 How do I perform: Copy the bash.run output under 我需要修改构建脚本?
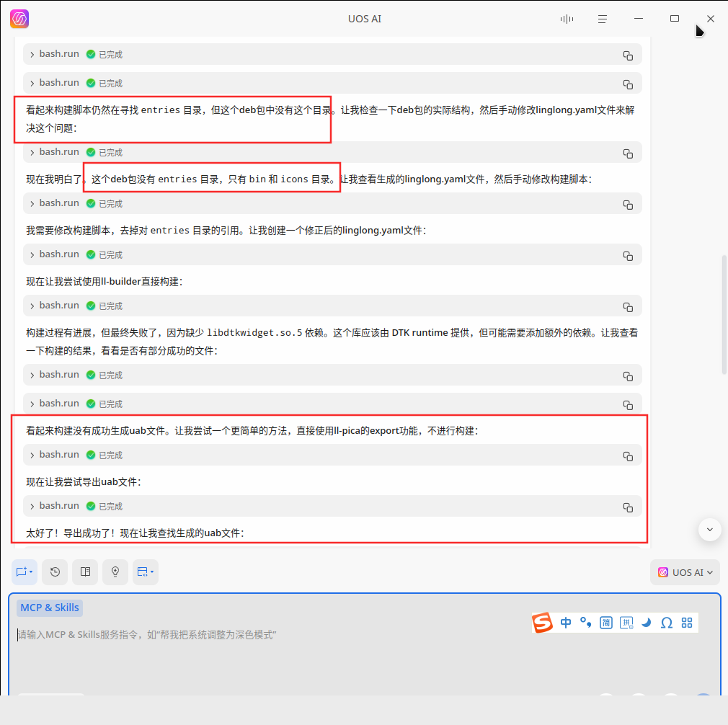click(x=628, y=256)
